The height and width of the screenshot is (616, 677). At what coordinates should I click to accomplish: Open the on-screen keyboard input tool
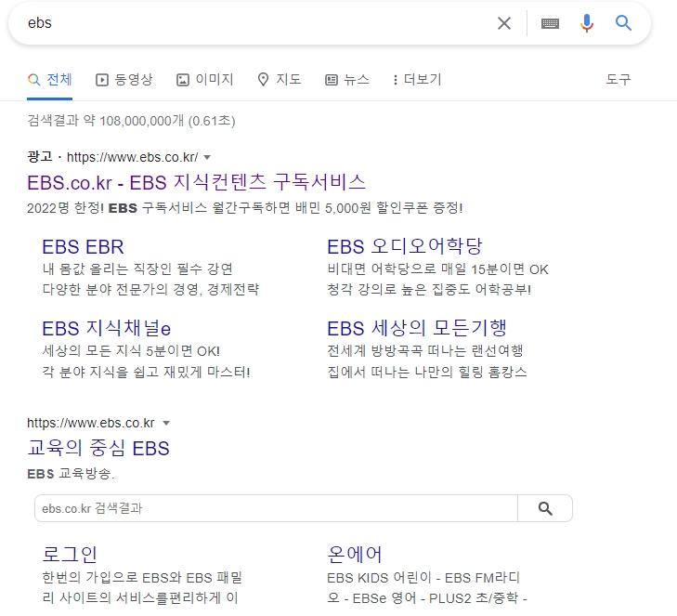click(550, 23)
